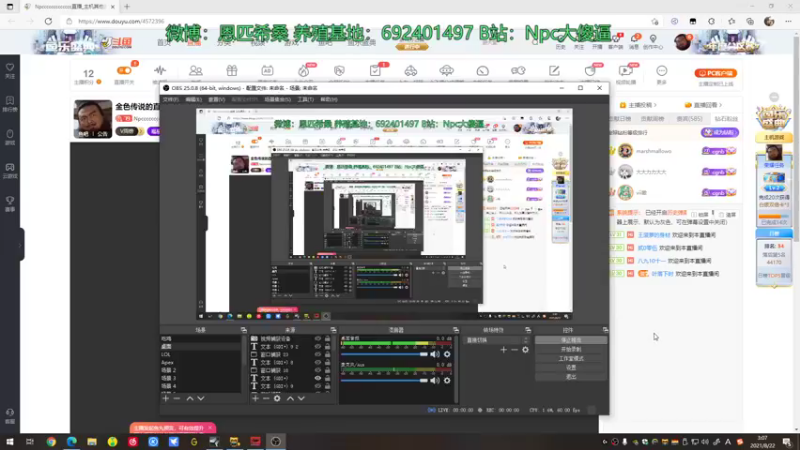Toggle visibility of source 窗口捕获 10
Viewport: 800px width, 450px height.
pyautogui.click(x=318, y=370)
